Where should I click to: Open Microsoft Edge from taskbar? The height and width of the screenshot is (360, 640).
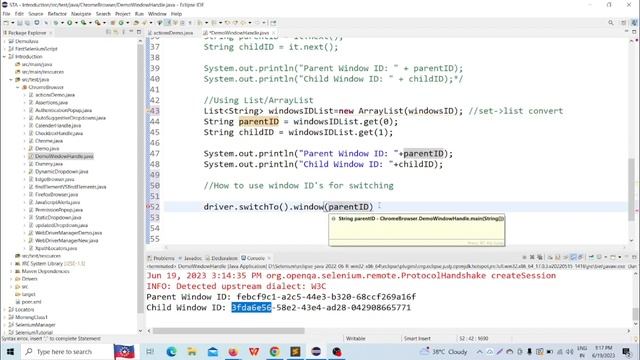pos(171,351)
